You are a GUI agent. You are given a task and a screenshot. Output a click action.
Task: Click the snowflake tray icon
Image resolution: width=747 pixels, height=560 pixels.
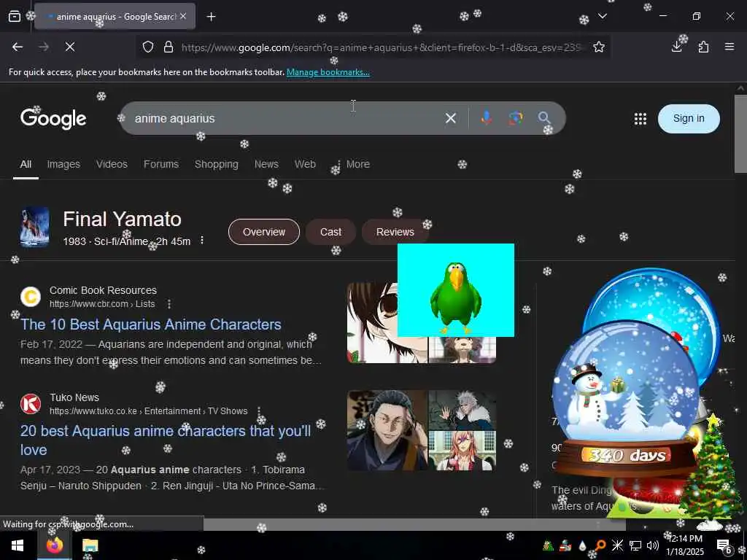(x=617, y=545)
